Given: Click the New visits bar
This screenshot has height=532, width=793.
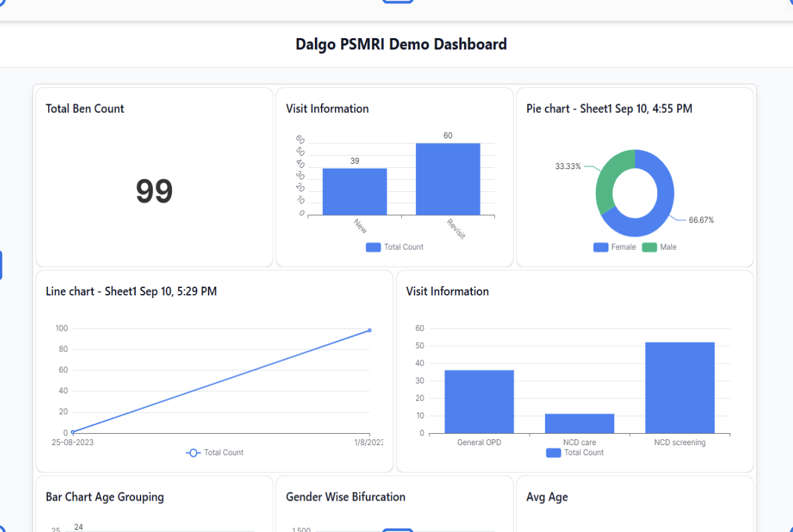Looking at the screenshot, I should click(x=354, y=192).
